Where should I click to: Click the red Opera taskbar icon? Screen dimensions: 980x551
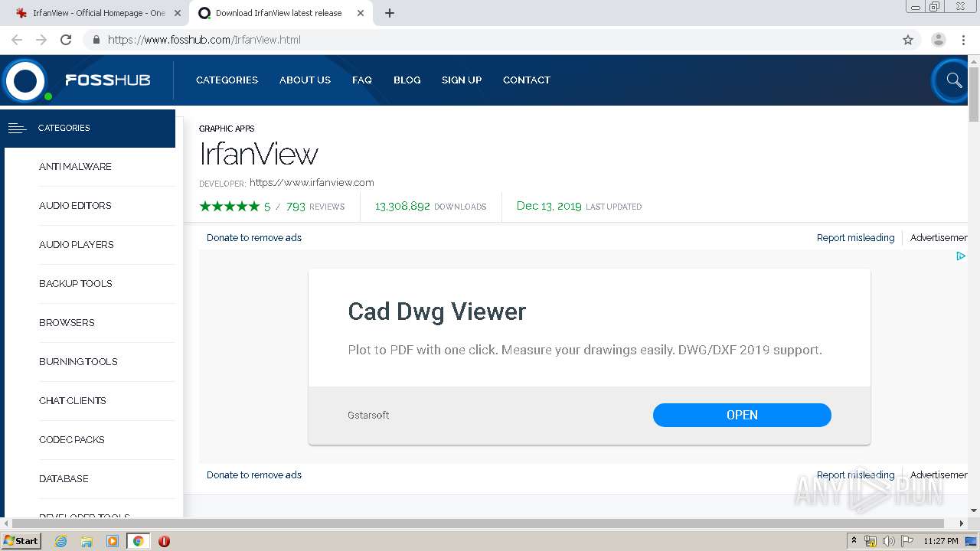[x=164, y=541]
